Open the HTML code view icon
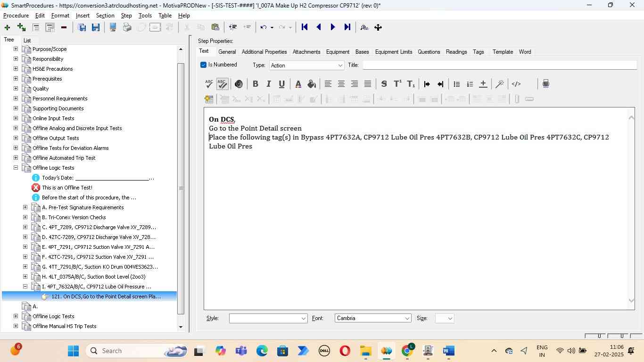 (516, 84)
